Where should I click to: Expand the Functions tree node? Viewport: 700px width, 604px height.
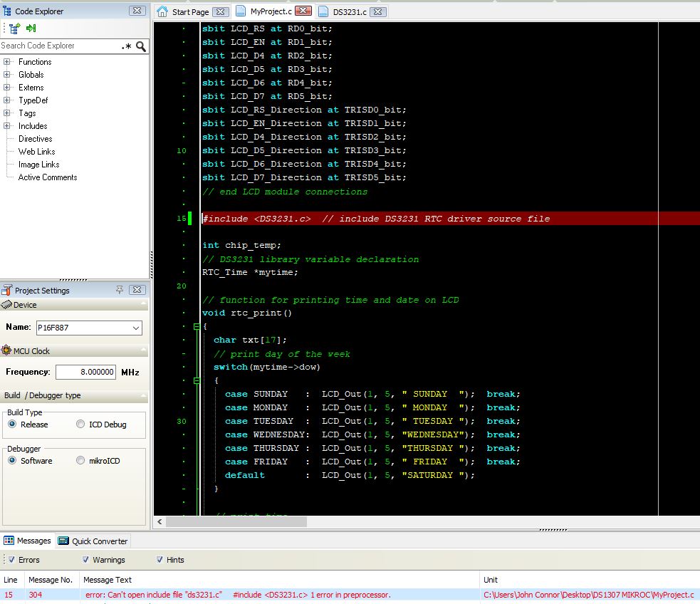pos(6,61)
